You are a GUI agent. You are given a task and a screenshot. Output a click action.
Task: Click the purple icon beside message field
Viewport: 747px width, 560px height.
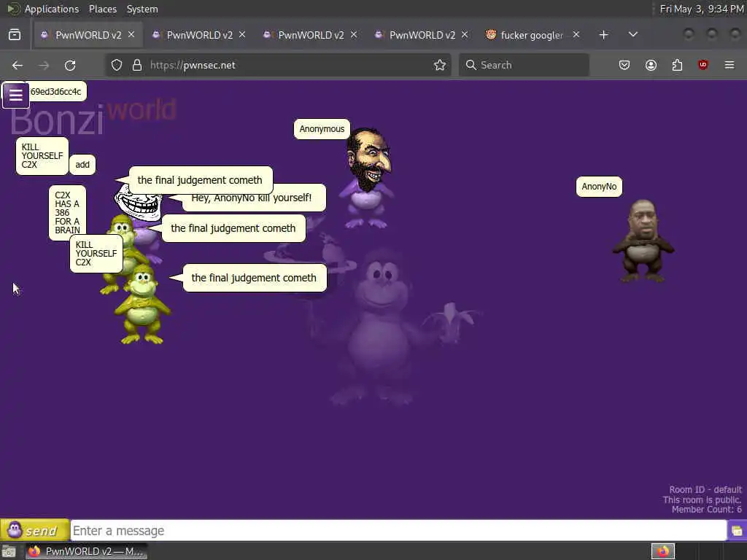[x=737, y=531]
